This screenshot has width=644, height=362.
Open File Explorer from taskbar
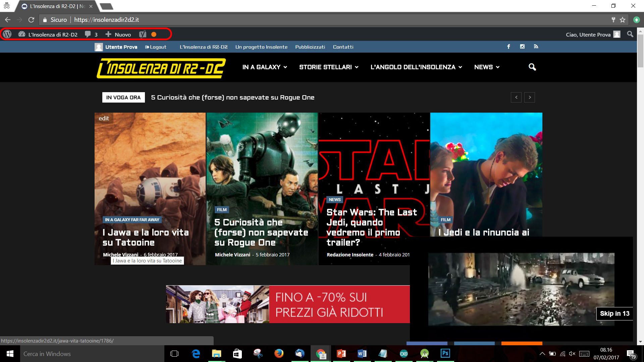tap(217, 354)
